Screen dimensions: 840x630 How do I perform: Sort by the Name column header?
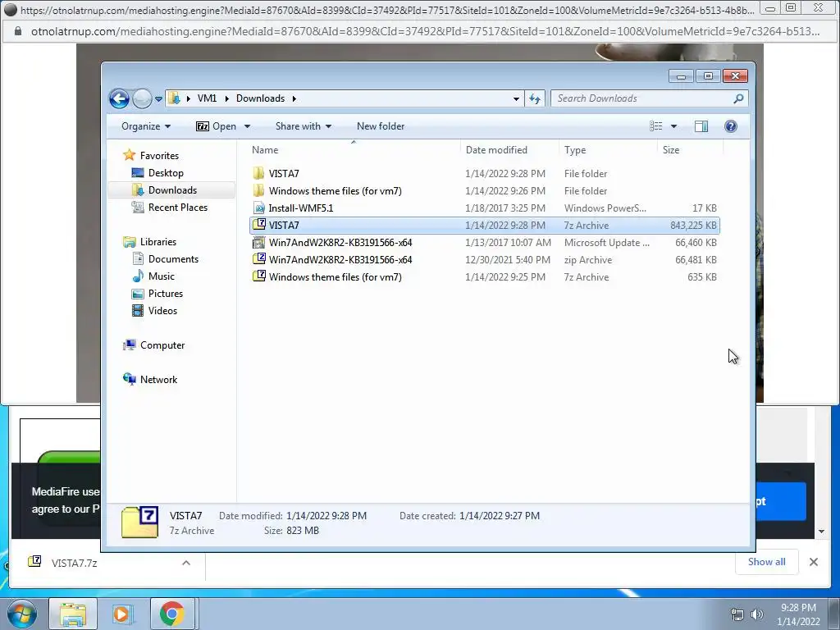(354, 150)
